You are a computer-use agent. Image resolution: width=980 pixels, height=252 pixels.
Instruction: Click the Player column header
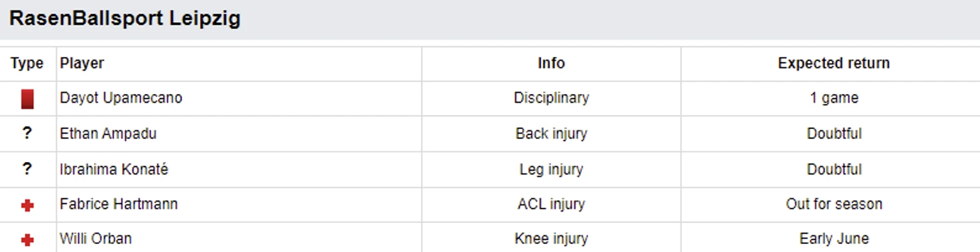[82, 63]
